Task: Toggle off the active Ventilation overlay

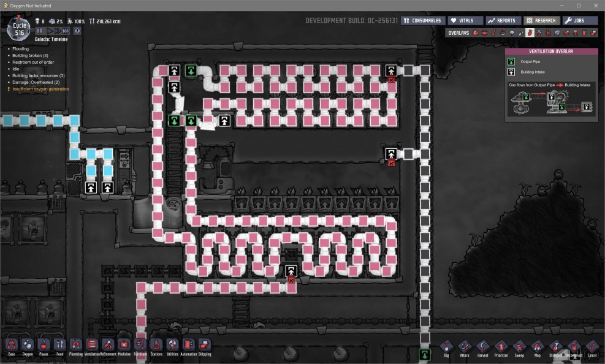Action: tap(529, 32)
